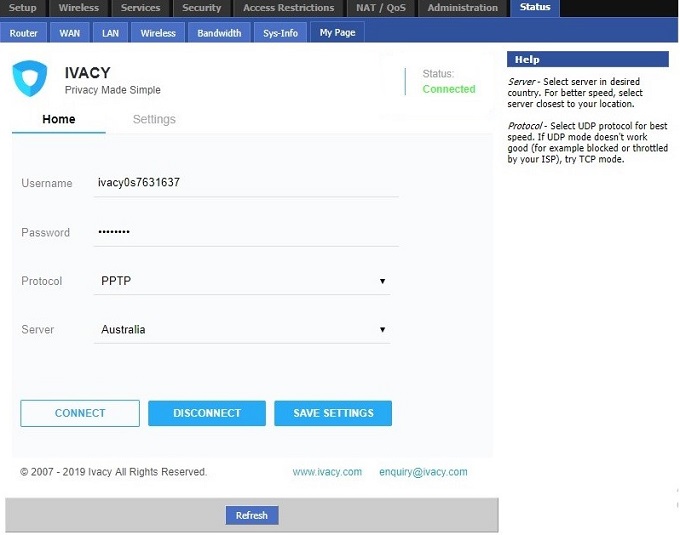Open the Setup main tab
Viewport: 680px width, 535px height.
click(23, 8)
